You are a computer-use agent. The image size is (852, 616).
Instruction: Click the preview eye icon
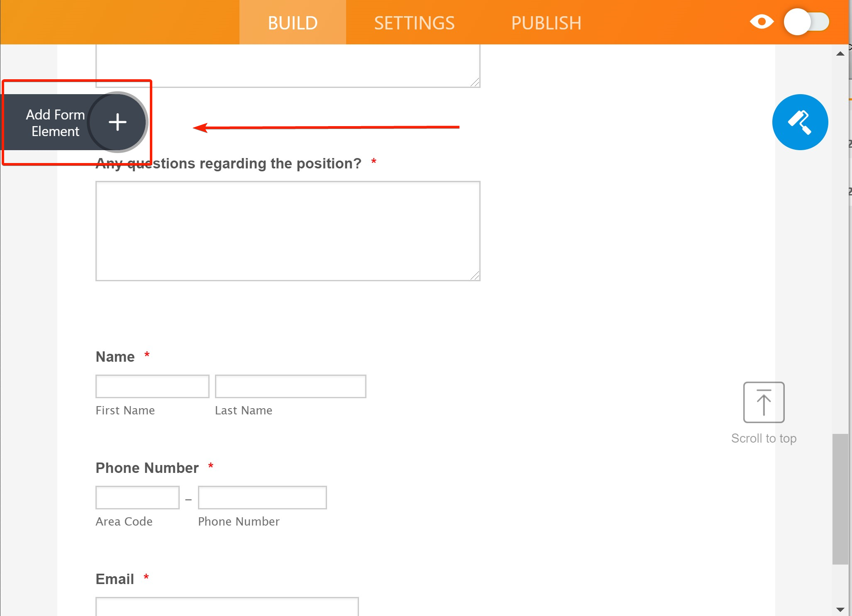[762, 22]
